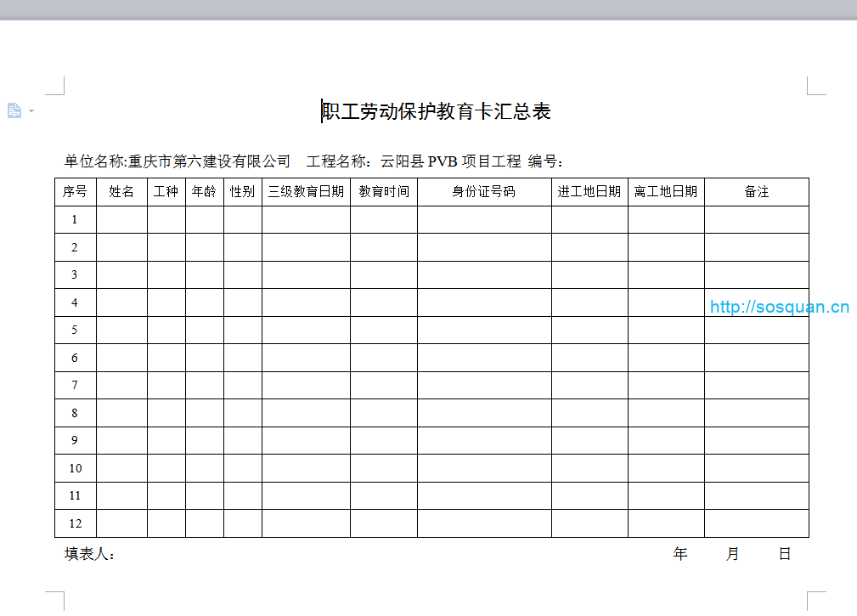The height and width of the screenshot is (616, 857).
Task: Click the 备注 column header
Action: [x=756, y=192]
